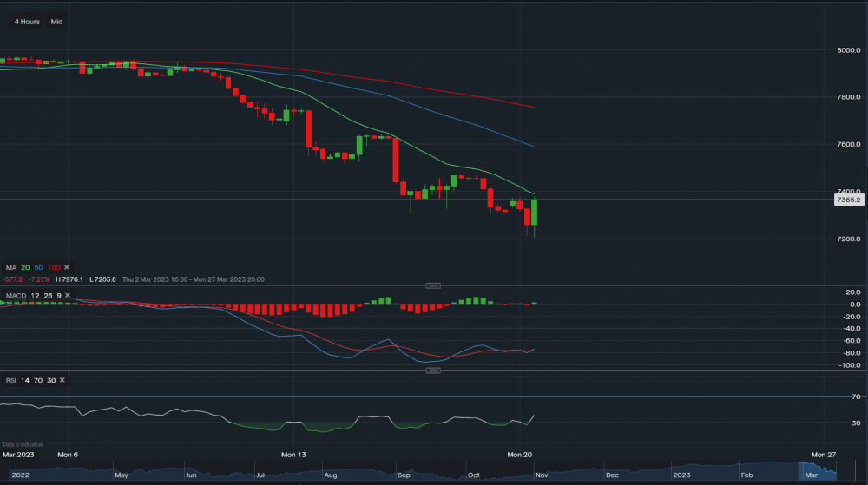Click the MA 100 period value
This screenshot has width=868, height=485.
click(x=53, y=267)
